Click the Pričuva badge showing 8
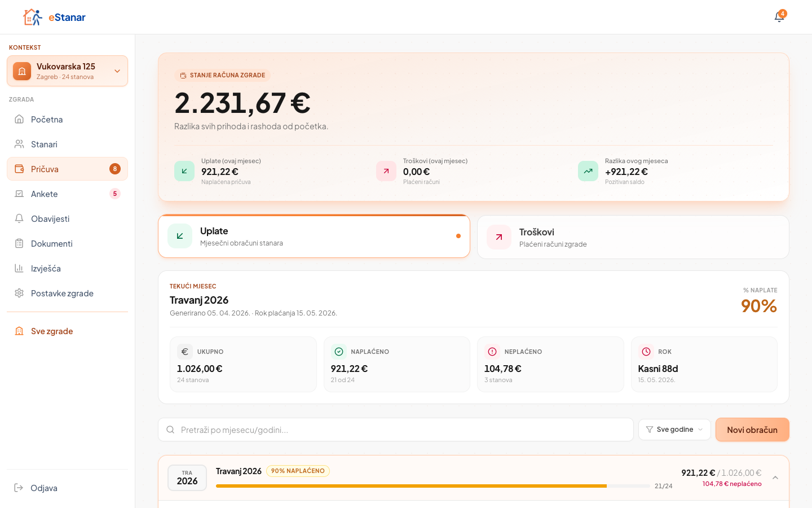The image size is (812, 508). pyautogui.click(x=115, y=169)
